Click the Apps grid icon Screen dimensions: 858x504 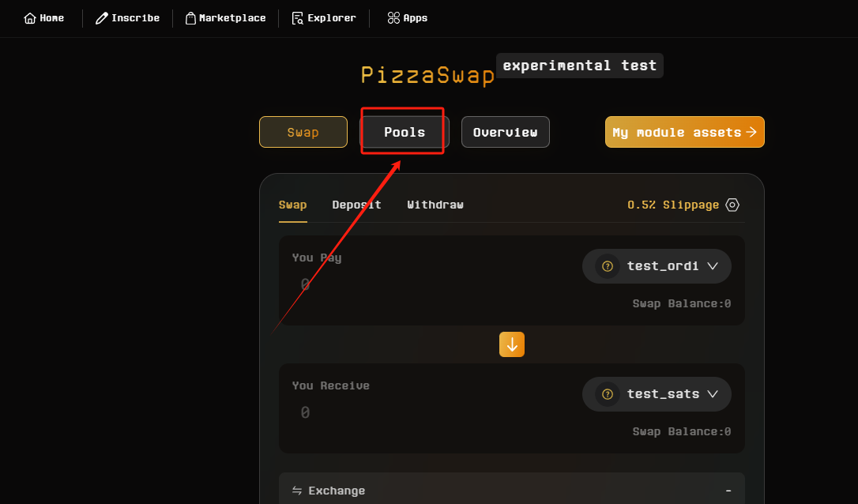[393, 17]
